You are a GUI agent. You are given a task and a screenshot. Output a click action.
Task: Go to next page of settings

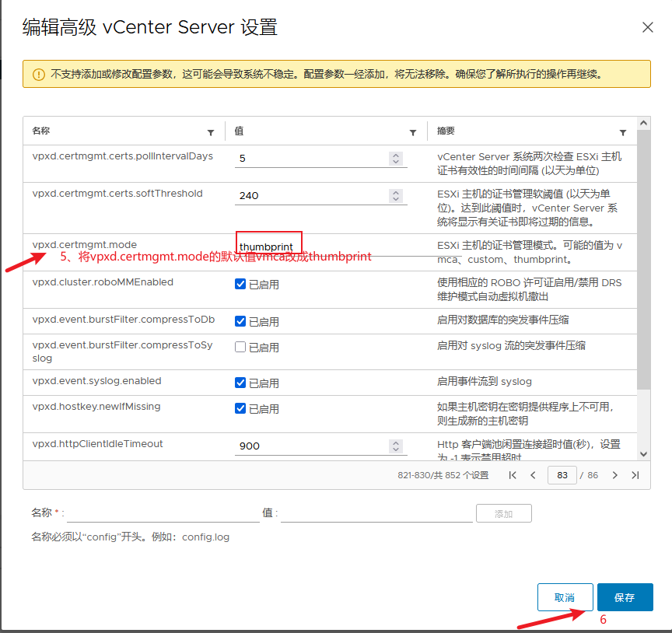point(615,475)
